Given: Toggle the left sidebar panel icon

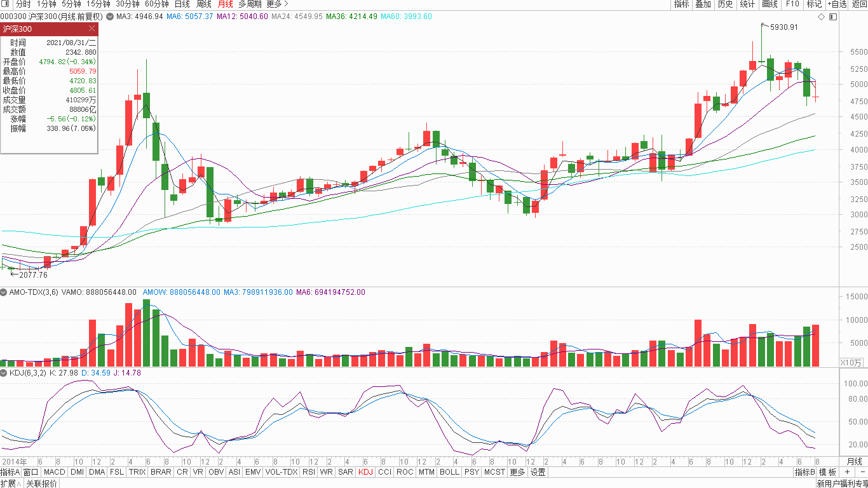Looking at the screenshot, I should tap(4, 4).
